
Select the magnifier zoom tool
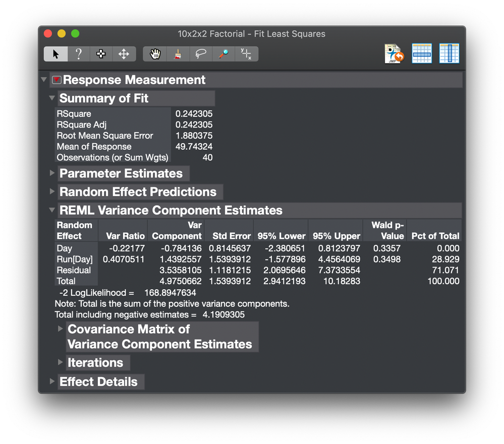(223, 54)
